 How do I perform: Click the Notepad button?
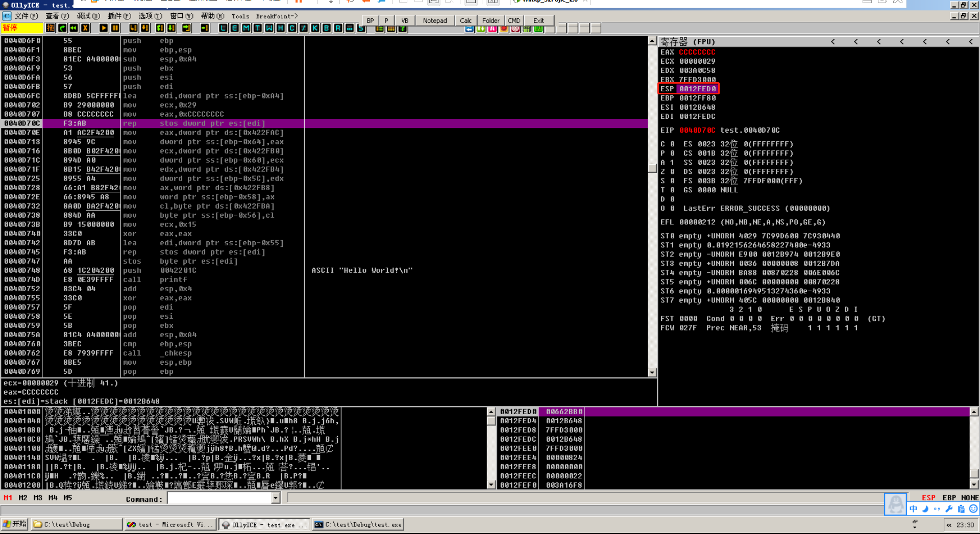coord(435,20)
